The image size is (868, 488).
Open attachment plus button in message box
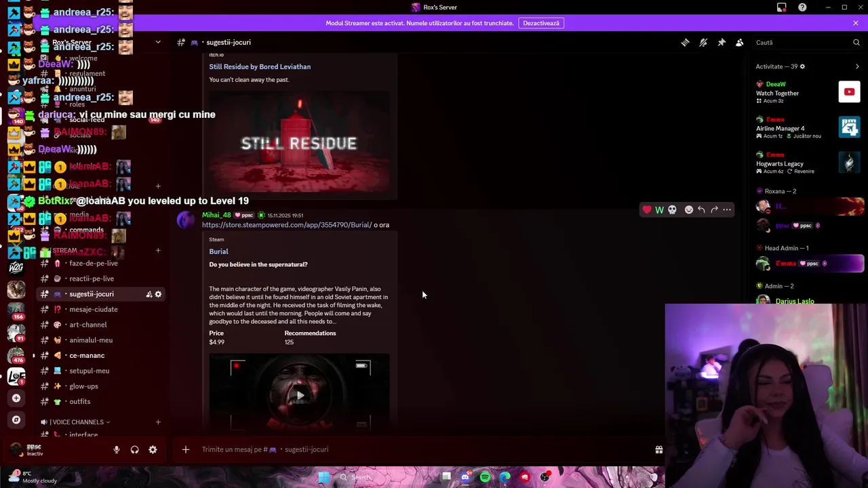[x=185, y=449]
